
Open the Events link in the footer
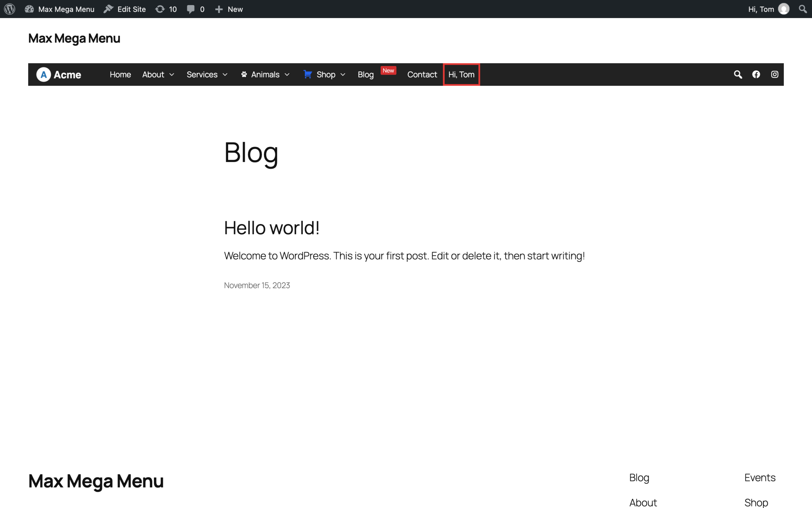point(760,478)
